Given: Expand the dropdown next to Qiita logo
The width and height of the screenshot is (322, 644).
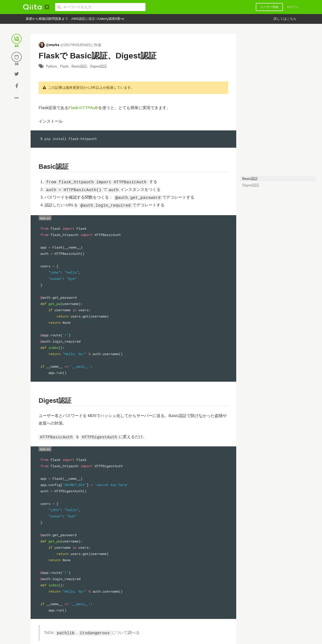Looking at the screenshot, I should 47,7.
